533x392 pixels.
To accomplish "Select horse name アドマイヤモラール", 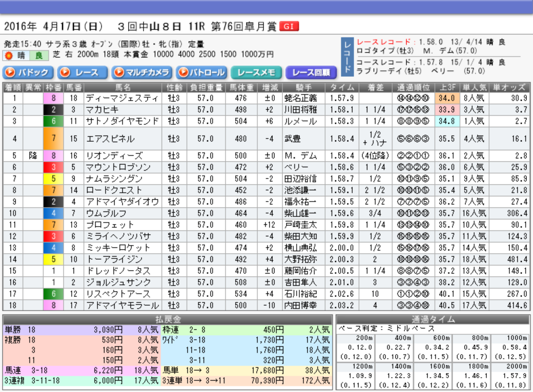I will 122,306.
